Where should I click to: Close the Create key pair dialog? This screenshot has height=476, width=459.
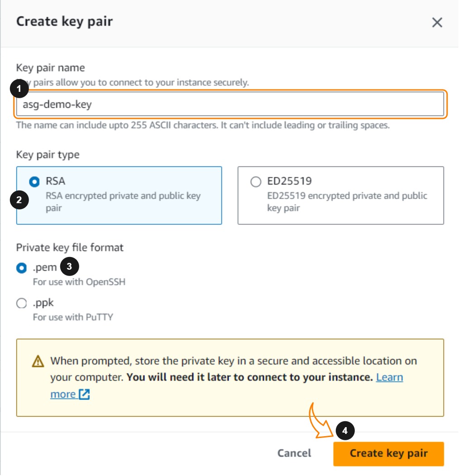(437, 23)
